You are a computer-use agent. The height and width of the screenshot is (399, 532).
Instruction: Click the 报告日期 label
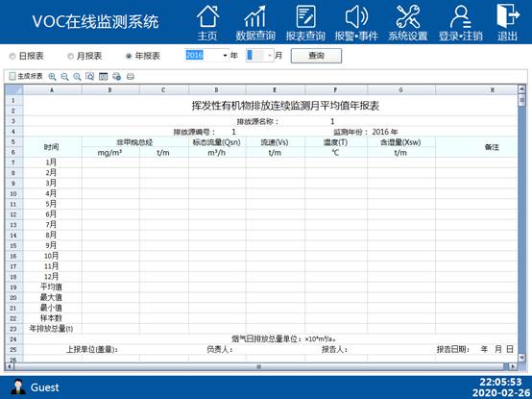click(x=453, y=349)
